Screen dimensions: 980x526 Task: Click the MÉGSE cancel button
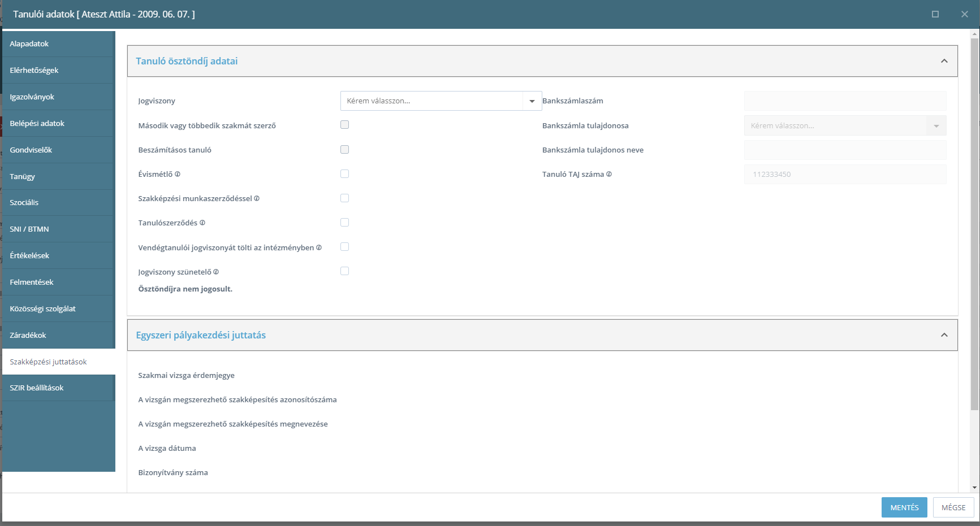pyautogui.click(x=953, y=507)
